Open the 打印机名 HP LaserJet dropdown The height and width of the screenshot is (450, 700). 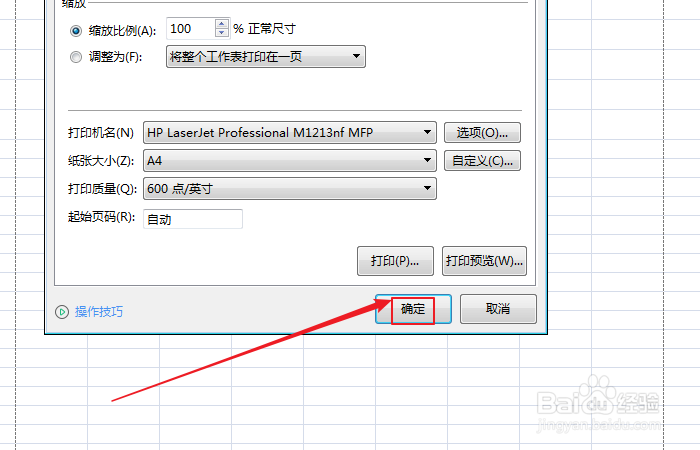click(290, 133)
